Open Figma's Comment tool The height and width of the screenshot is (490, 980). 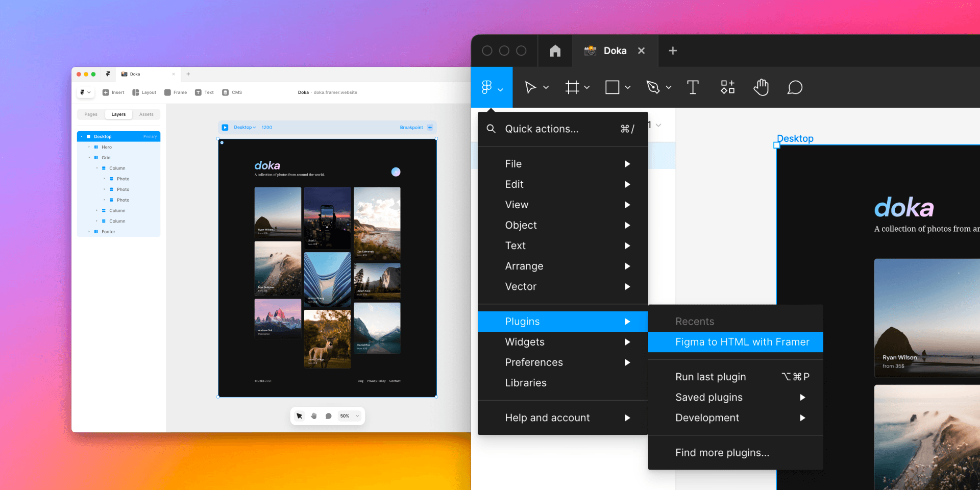click(795, 87)
